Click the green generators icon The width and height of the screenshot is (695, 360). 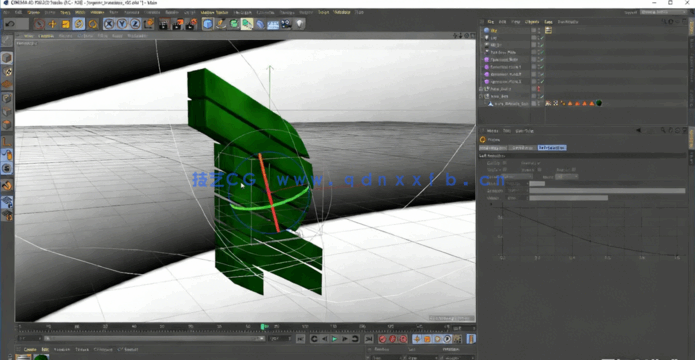[234, 23]
